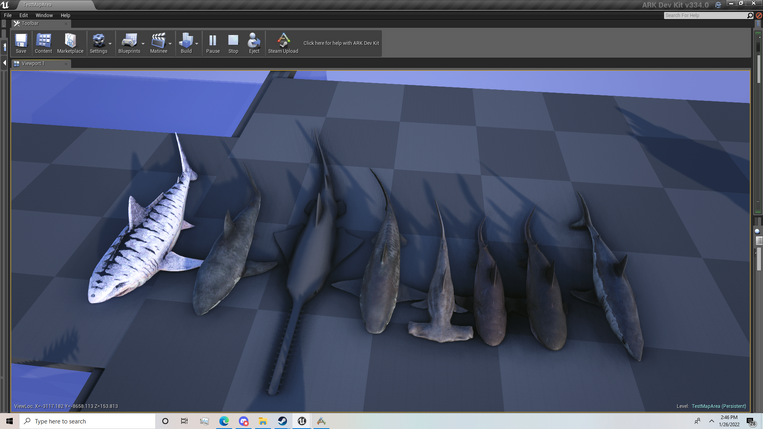Expand the Build options dropdown arrow

pyautogui.click(x=197, y=43)
